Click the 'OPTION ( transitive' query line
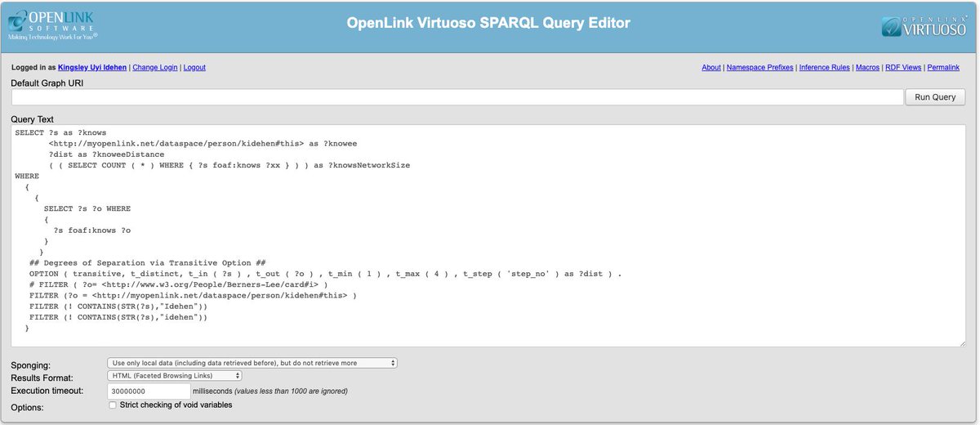 click(325, 274)
